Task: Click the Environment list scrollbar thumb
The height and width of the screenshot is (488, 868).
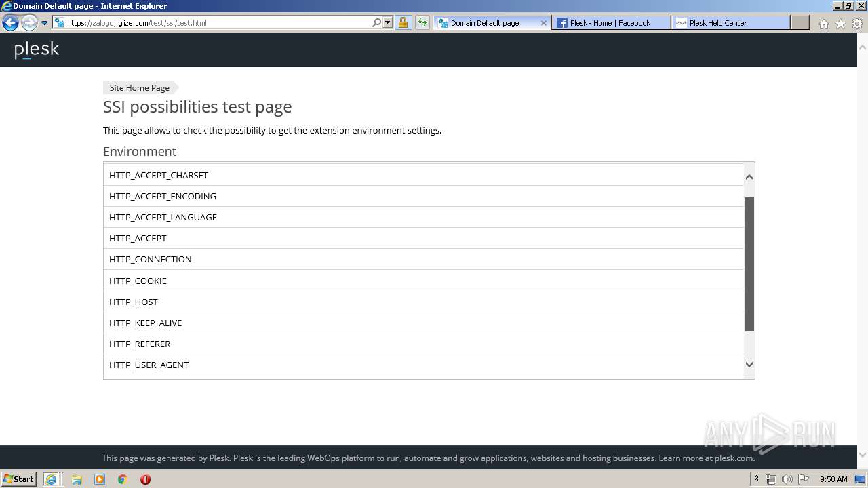Action: (749, 264)
